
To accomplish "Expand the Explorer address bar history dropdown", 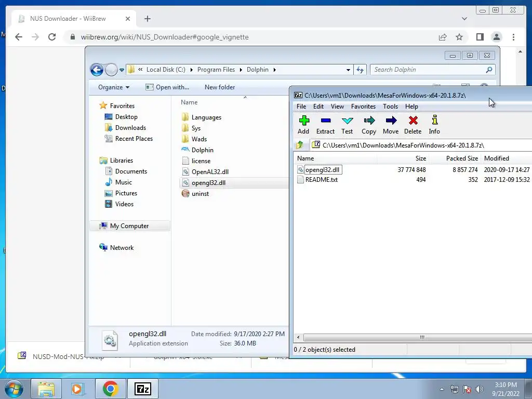I will click(x=348, y=70).
